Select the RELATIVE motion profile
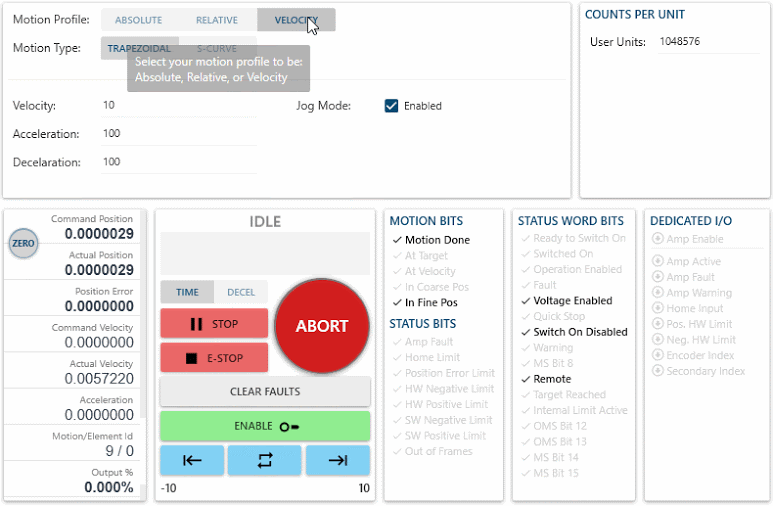773x506 pixels. (217, 20)
